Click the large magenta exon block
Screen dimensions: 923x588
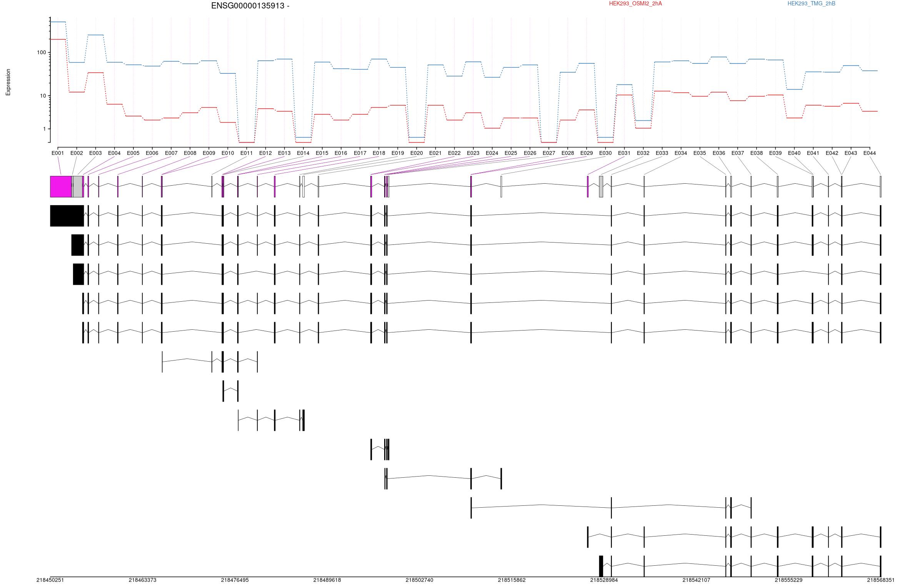(x=61, y=187)
